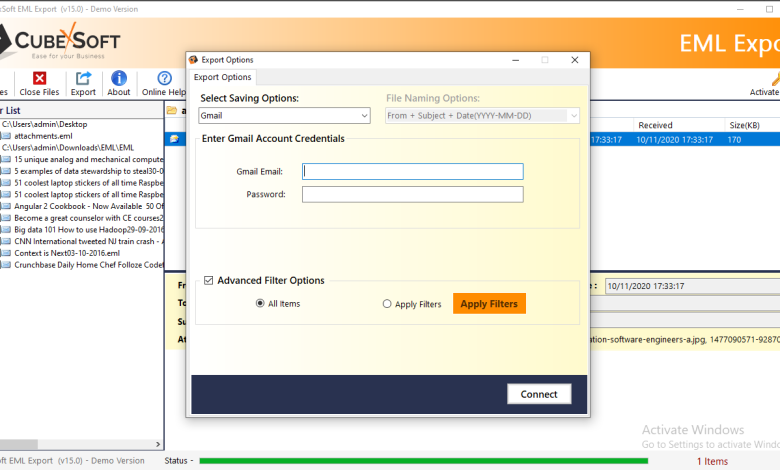Click the right arrow of folder list scrollbar
Image resolution: width=780 pixels, height=470 pixels.
pos(158,444)
